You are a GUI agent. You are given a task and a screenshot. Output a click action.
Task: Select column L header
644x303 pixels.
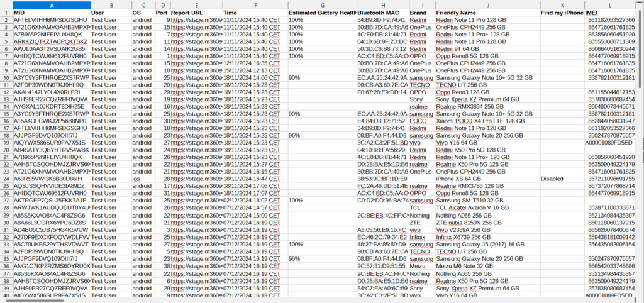pos(610,5)
